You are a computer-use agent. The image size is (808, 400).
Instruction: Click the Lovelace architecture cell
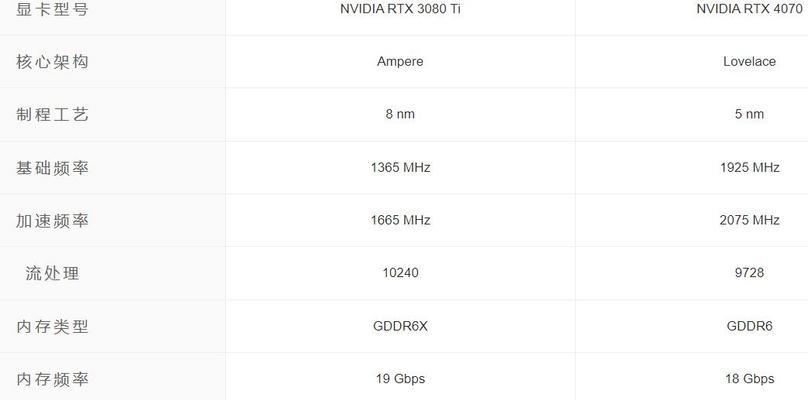pos(749,61)
